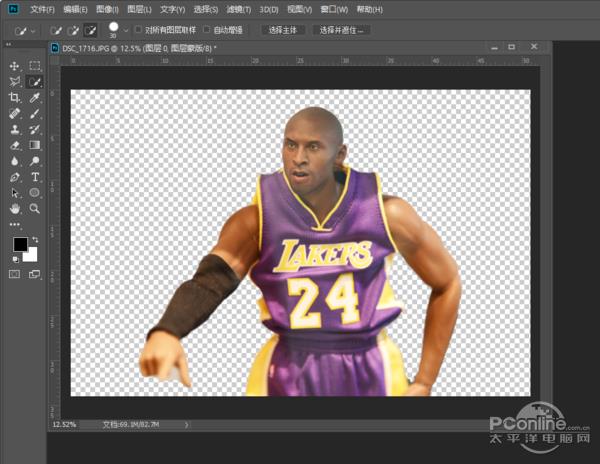Select the Blur tool

point(15,161)
